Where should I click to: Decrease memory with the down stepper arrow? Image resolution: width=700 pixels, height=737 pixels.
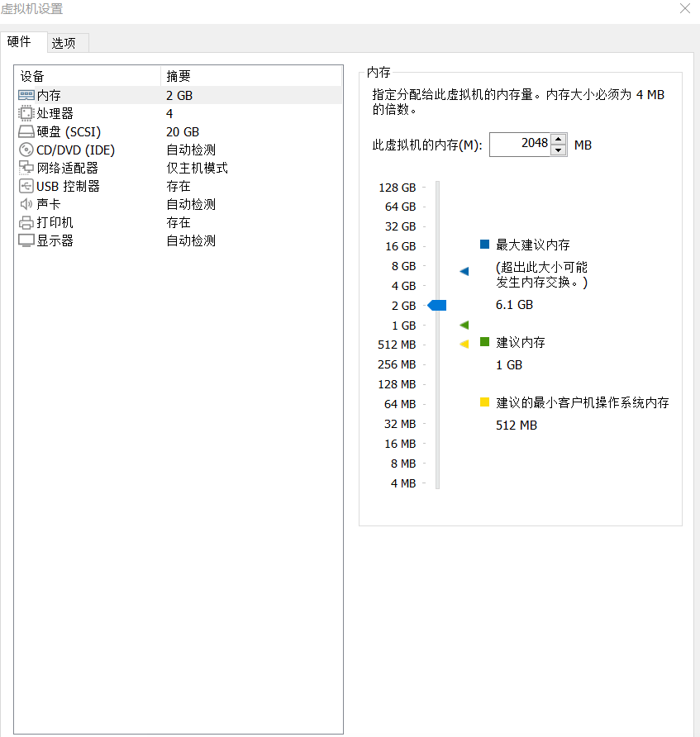click(558, 150)
